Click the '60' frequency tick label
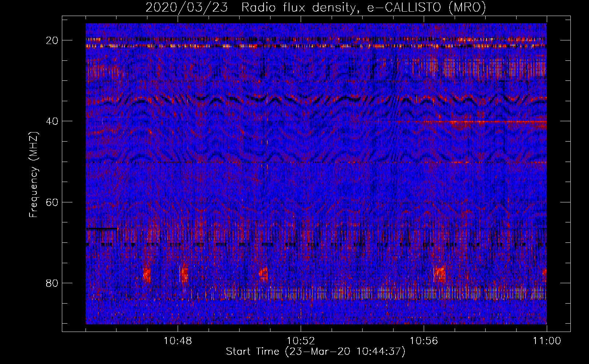The height and width of the screenshot is (364, 589). 52,202
